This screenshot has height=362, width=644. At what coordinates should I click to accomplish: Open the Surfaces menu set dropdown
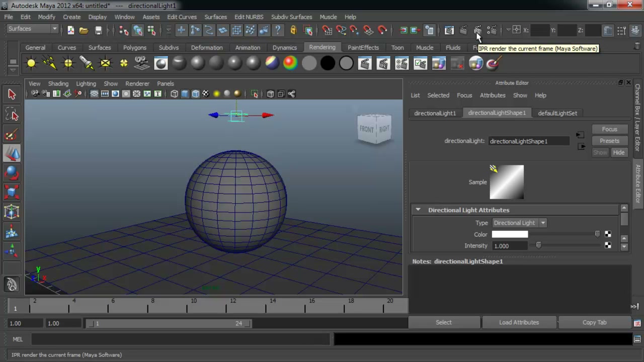click(x=32, y=29)
